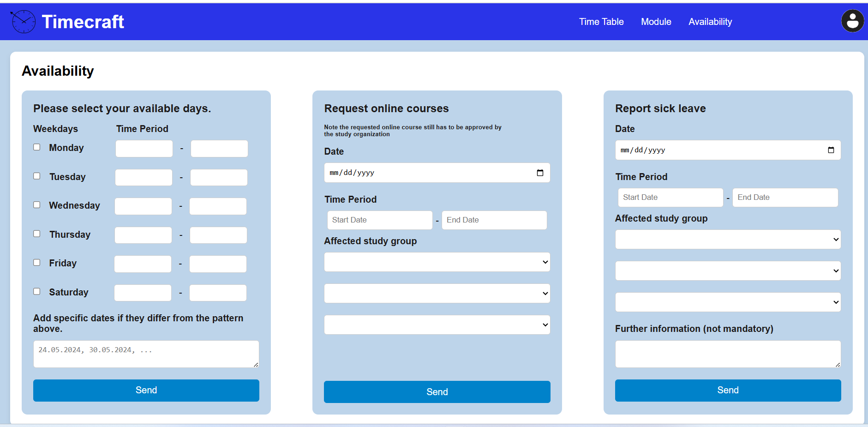
Task: Open the first study group dropdown under online courses
Action: tap(437, 262)
